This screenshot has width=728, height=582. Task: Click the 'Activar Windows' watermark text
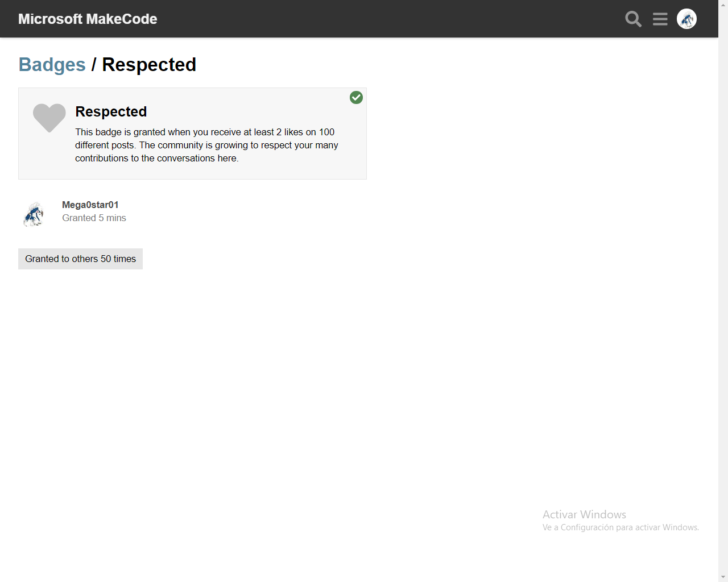[584, 514]
